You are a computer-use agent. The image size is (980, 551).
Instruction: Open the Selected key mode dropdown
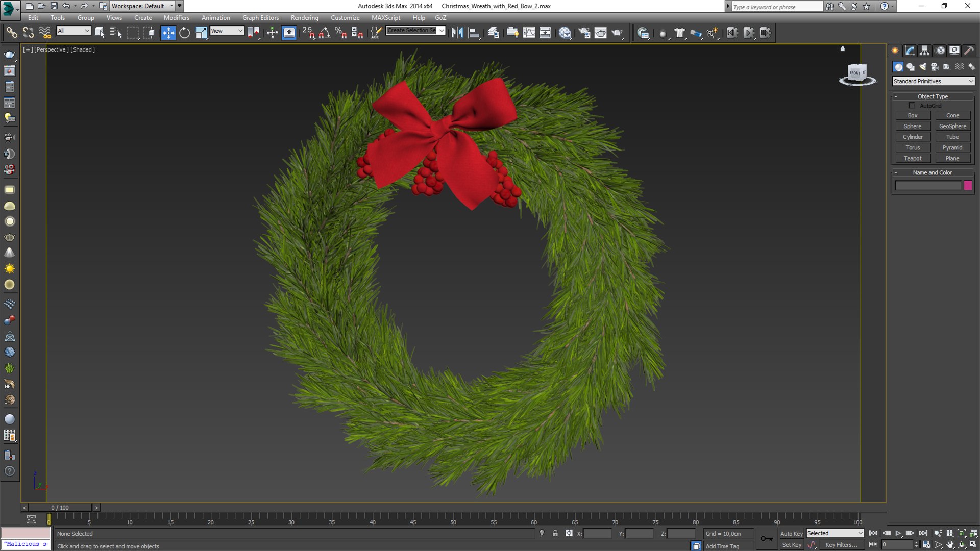tap(835, 533)
